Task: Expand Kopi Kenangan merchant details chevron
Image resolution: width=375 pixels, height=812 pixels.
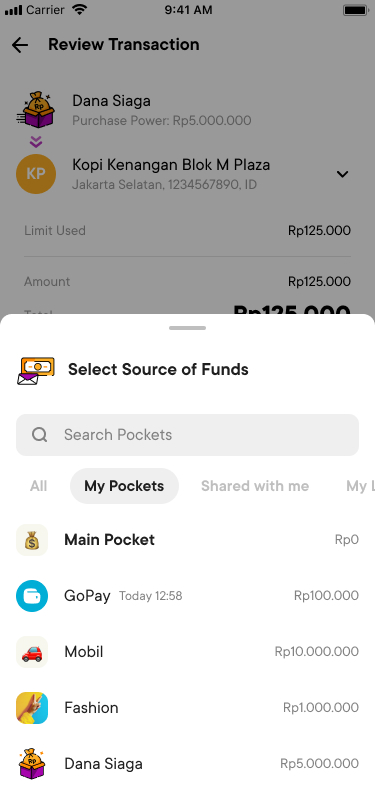Action: pos(342,174)
